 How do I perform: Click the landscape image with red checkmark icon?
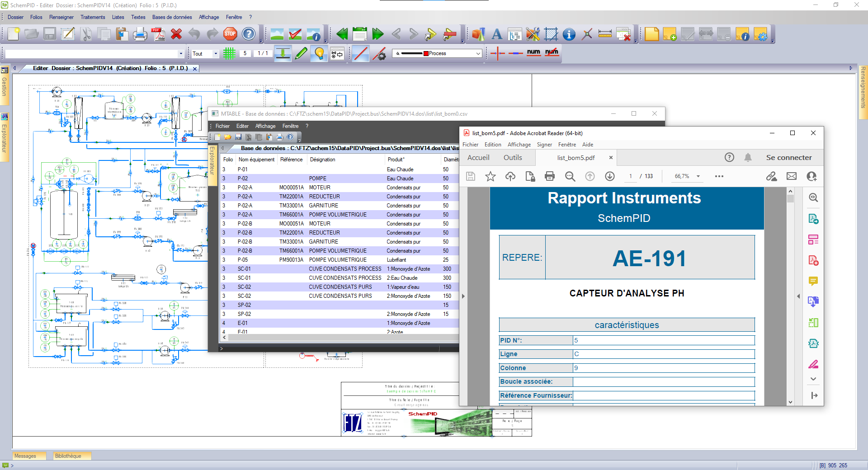[x=295, y=34]
